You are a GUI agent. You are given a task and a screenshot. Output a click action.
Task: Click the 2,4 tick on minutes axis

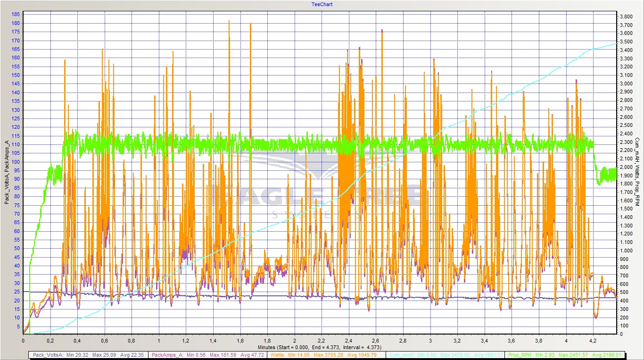click(349, 340)
